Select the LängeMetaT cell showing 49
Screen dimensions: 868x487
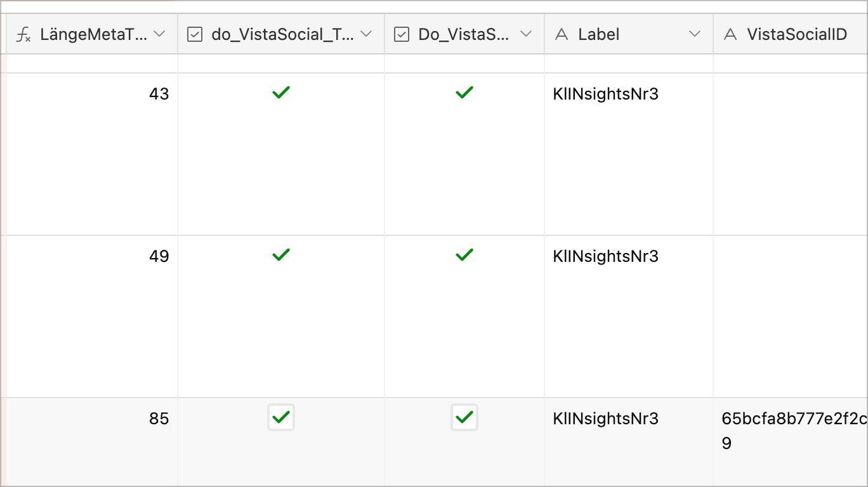click(92, 316)
